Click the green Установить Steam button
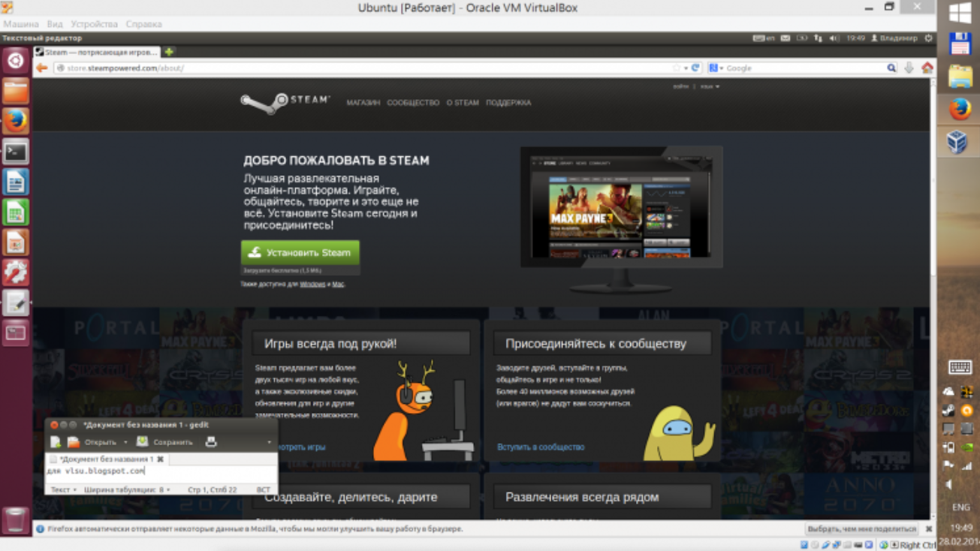Image resolution: width=980 pixels, height=551 pixels. (x=300, y=253)
